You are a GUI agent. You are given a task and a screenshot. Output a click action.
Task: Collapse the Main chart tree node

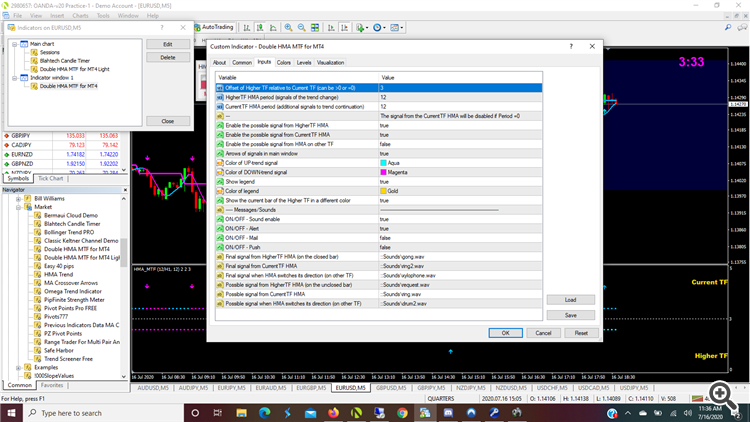(14, 44)
